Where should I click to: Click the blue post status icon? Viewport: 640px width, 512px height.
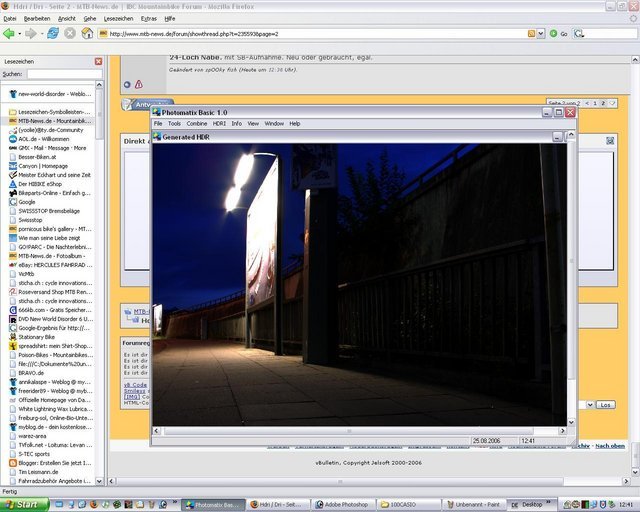click(127, 85)
